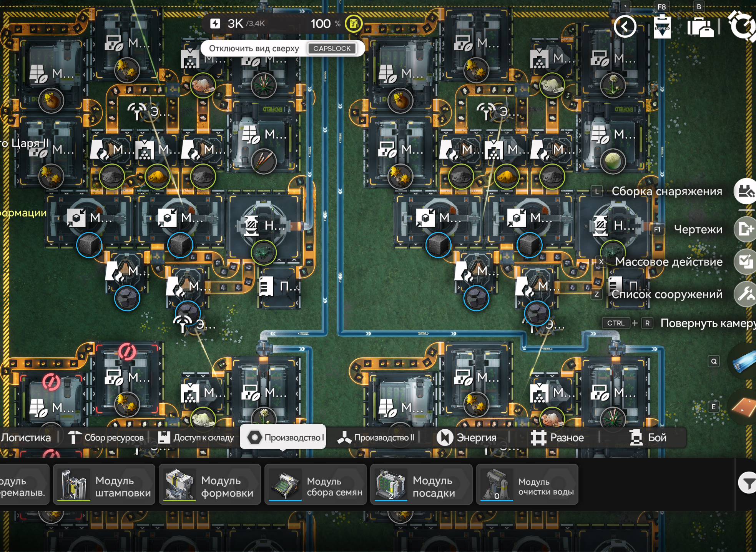Activate Массовое действие bulk action icon
The height and width of the screenshot is (552, 756).
click(x=745, y=262)
